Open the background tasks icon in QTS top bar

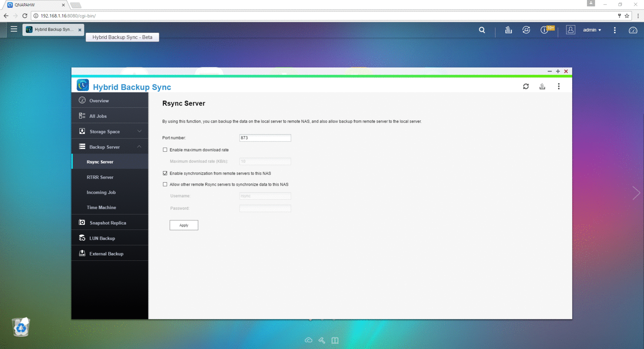pos(508,30)
